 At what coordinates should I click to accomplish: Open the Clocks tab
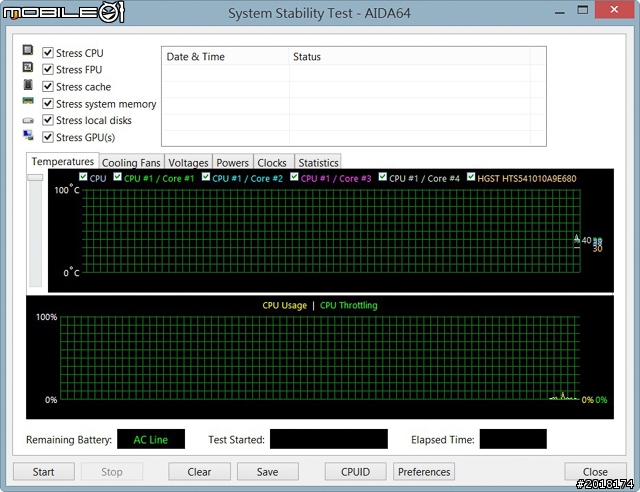pos(272,163)
